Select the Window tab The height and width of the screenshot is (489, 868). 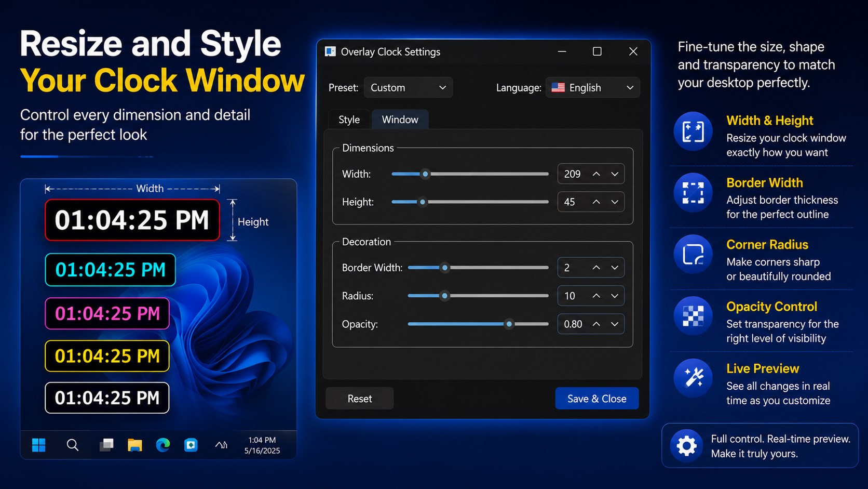coord(400,120)
